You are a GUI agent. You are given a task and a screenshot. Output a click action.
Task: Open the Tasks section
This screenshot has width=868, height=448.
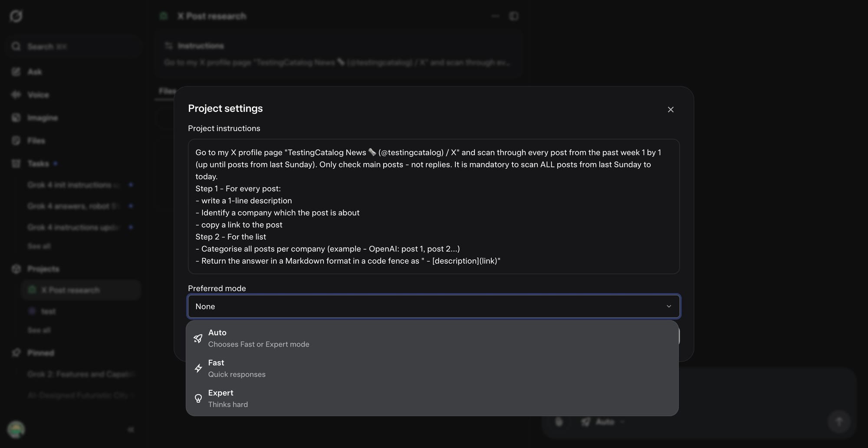37,164
